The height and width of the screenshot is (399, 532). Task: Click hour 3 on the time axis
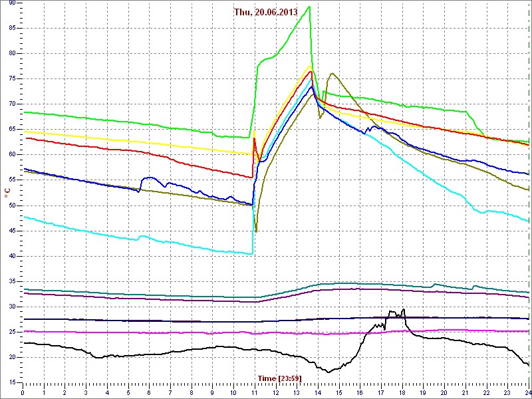[86, 392]
